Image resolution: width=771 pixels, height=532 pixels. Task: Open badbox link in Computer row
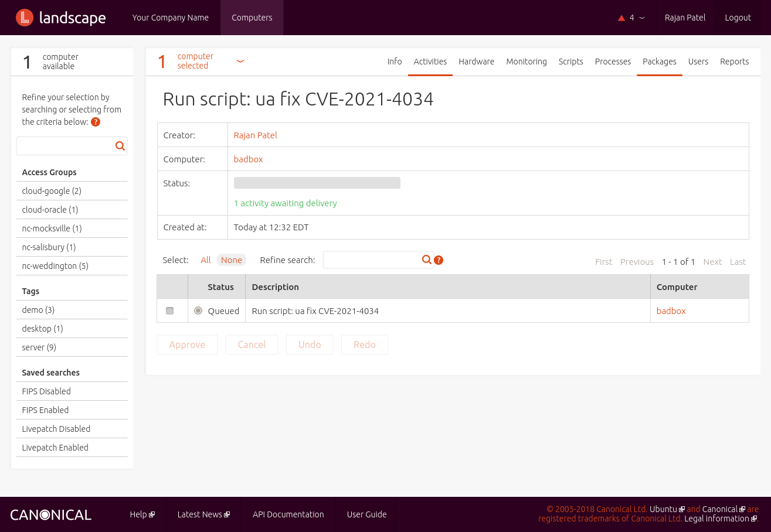point(248,159)
